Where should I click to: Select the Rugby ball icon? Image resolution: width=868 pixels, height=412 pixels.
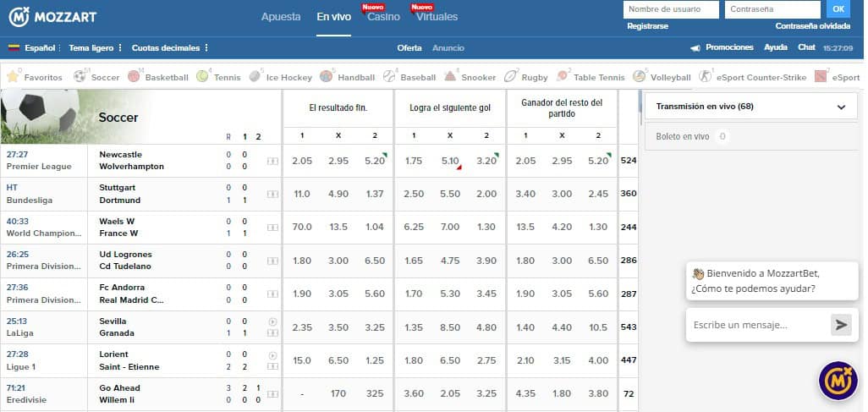point(510,76)
